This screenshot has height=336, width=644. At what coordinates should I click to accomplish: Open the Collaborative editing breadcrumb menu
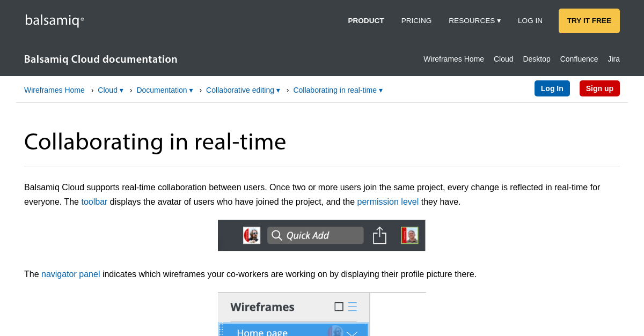pyautogui.click(x=243, y=90)
